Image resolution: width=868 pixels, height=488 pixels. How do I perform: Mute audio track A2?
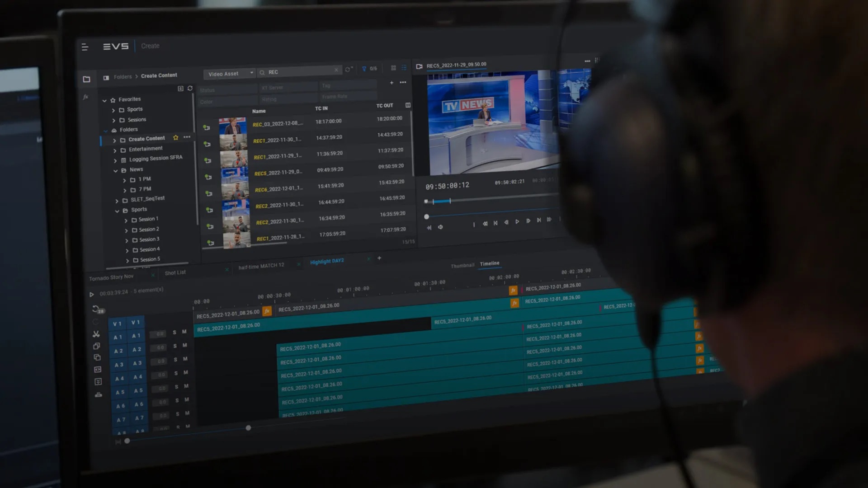185,345
